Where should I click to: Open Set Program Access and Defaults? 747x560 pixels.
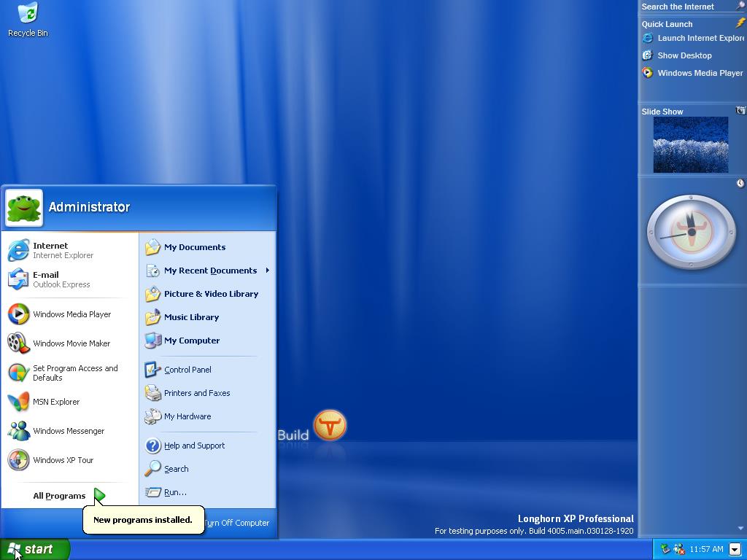(69, 373)
